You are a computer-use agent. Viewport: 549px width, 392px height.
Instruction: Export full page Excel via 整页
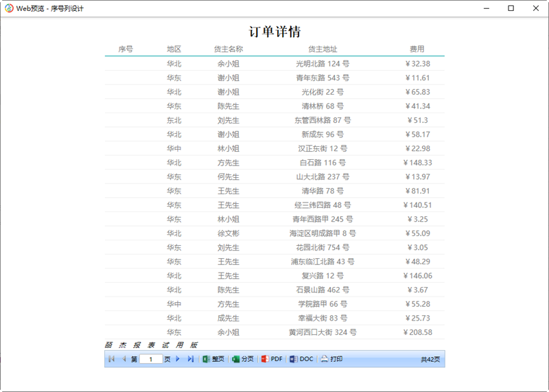coord(213,359)
